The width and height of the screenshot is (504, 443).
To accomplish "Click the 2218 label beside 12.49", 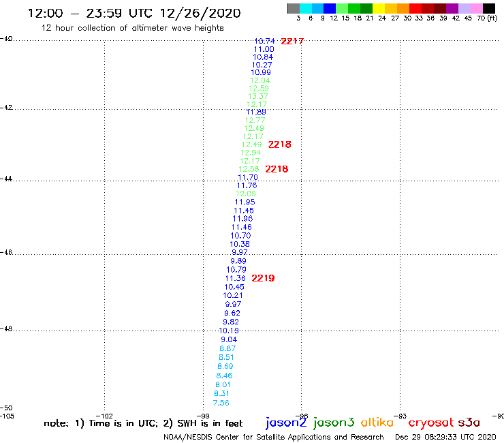I will (279, 144).
